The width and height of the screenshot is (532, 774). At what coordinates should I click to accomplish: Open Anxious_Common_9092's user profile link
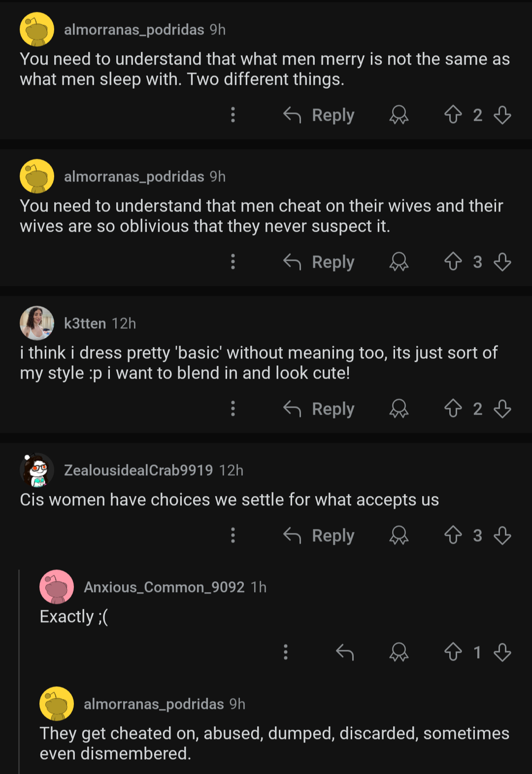pyautogui.click(x=164, y=587)
